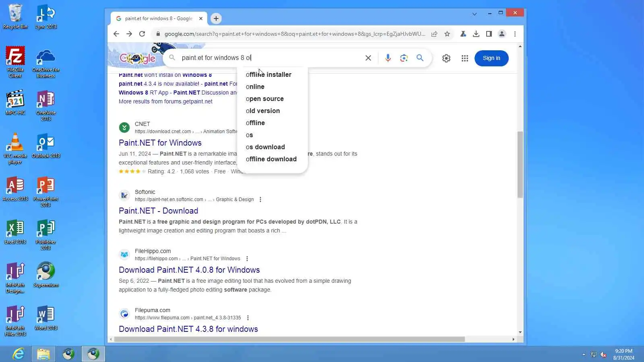This screenshot has height=362, width=644.
Task: Open more options for the FileHippo result
Action: click(247, 259)
